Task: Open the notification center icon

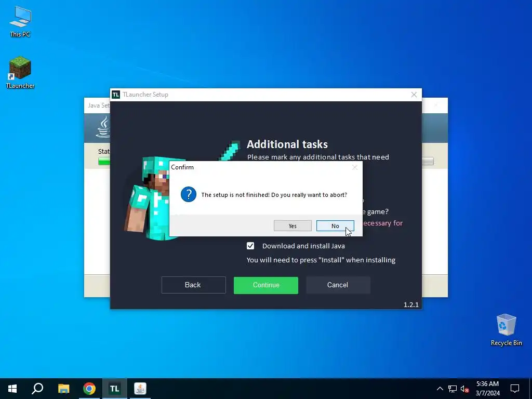Action: click(x=515, y=389)
